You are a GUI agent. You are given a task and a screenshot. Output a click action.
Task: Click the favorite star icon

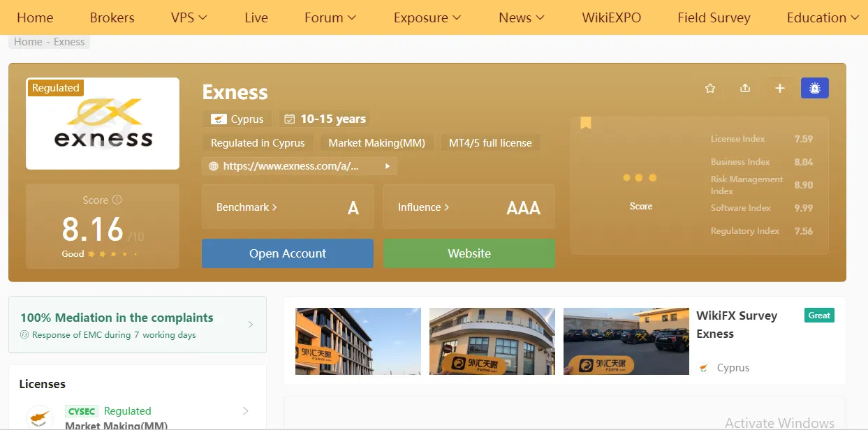click(710, 88)
